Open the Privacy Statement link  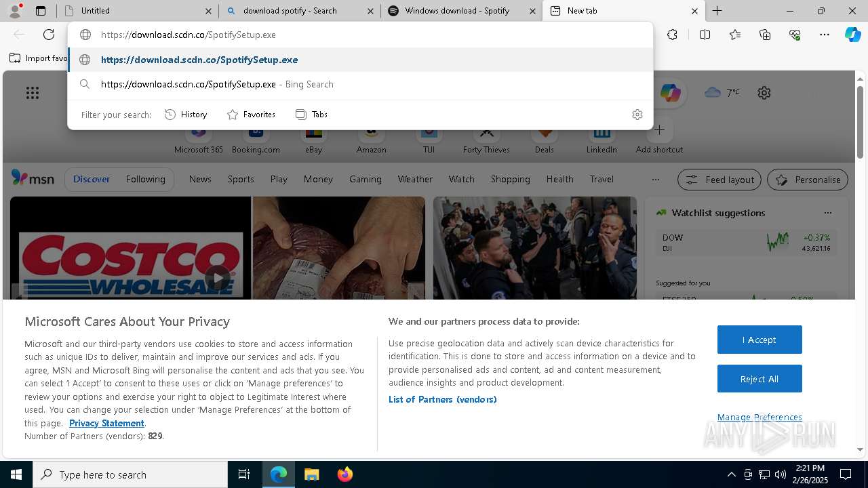click(106, 423)
